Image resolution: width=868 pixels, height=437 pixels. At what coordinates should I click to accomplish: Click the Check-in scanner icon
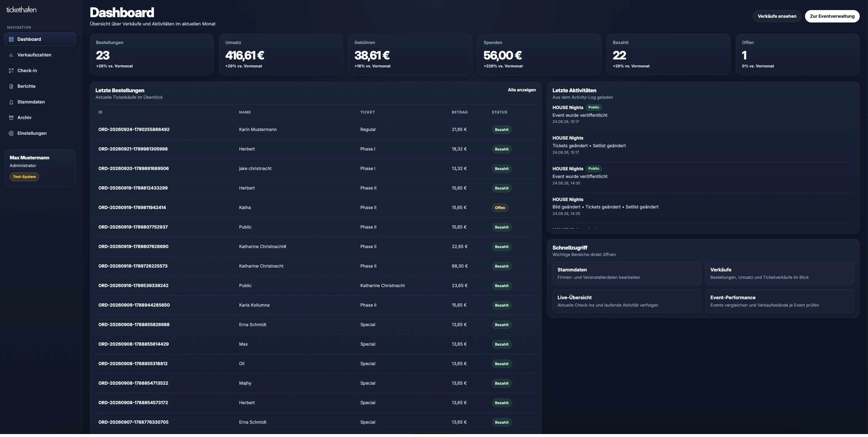pyautogui.click(x=11, y=71)
